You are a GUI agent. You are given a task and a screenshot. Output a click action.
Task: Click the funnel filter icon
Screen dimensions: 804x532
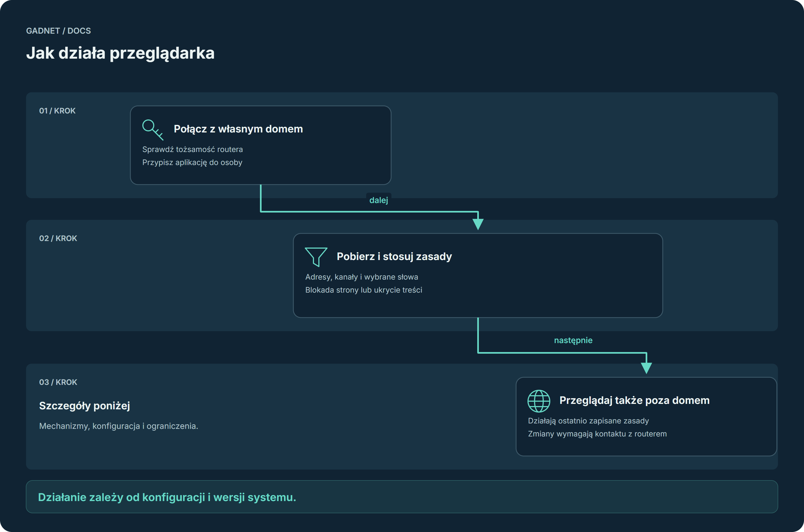click(316, 257)
